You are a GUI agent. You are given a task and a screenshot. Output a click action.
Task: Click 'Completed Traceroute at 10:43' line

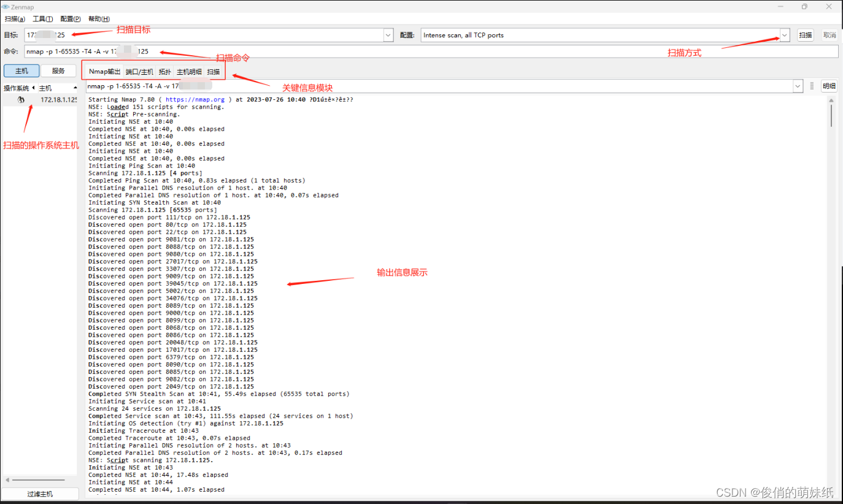coord(169,438)
